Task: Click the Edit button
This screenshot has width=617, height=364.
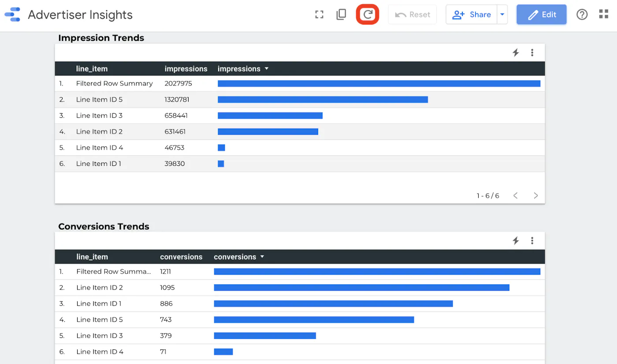Action: (541, 14)
